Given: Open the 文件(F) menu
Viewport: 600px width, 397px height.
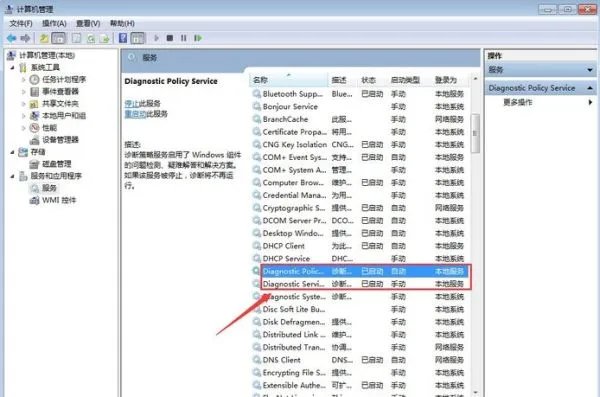Looking at the screenshot, I should 21,24.
